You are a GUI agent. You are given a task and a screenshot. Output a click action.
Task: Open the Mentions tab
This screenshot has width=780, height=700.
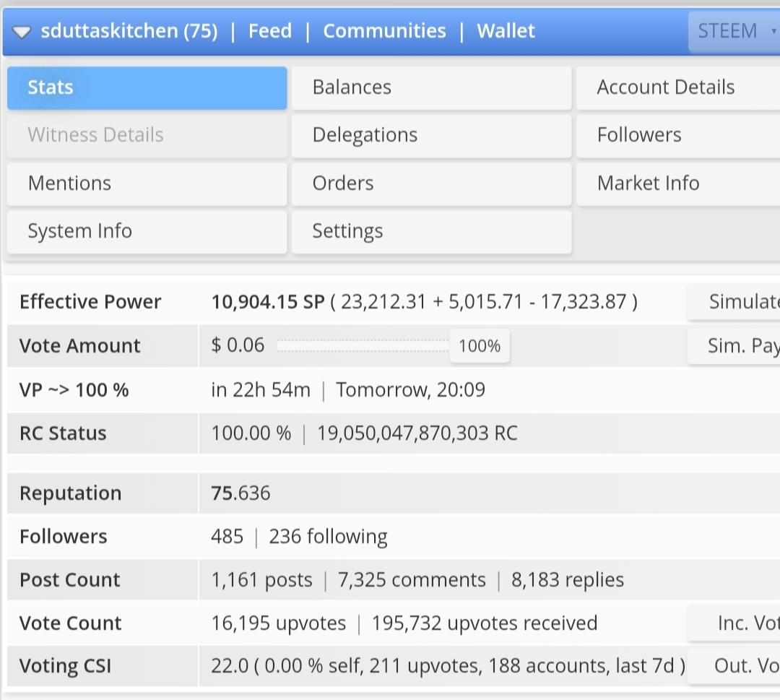coord(147,183)
